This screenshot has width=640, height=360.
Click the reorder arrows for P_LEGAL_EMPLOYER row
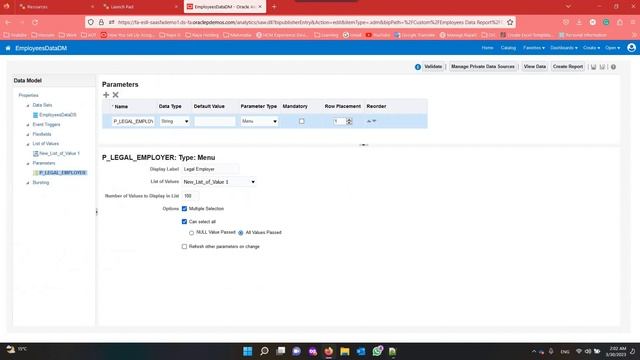tap(371, 121)
